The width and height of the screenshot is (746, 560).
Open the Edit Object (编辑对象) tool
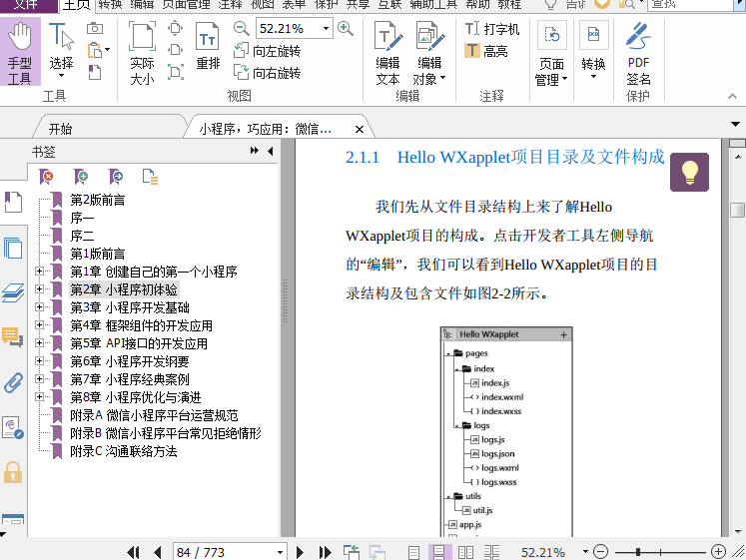click(x=429, y=52)
